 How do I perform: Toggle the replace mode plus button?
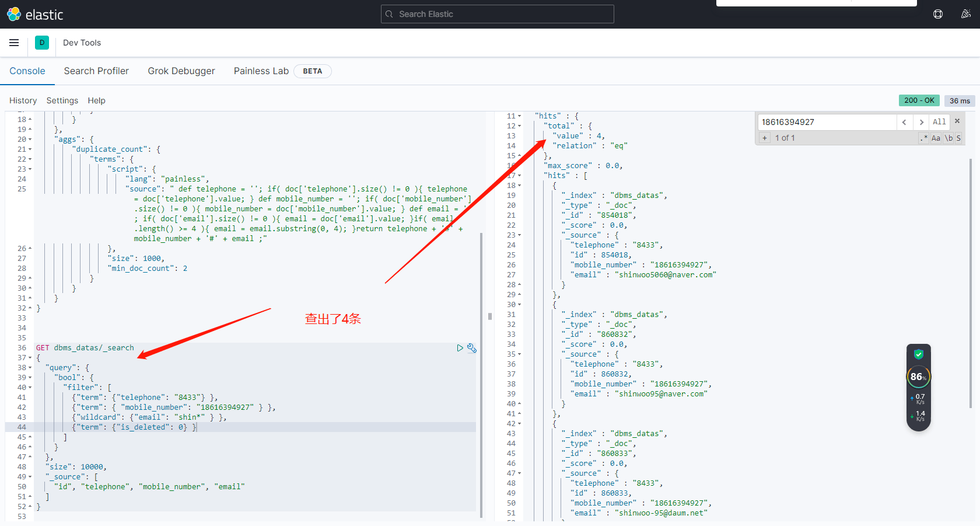click(x=765, y=138)
